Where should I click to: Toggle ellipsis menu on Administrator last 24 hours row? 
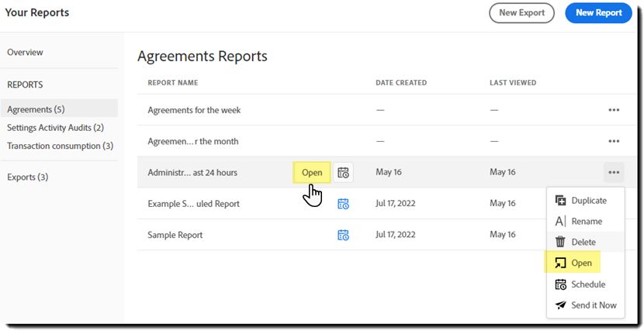[x=614, y=172]
